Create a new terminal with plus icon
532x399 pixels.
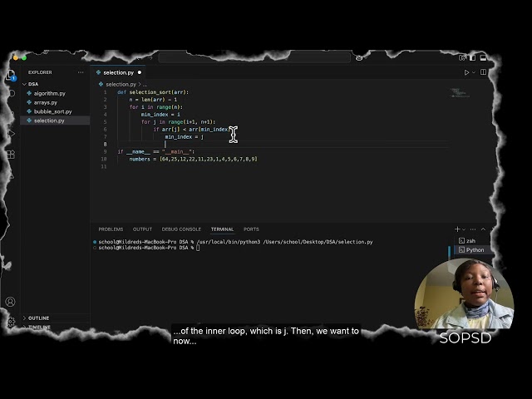coord(457,229)
